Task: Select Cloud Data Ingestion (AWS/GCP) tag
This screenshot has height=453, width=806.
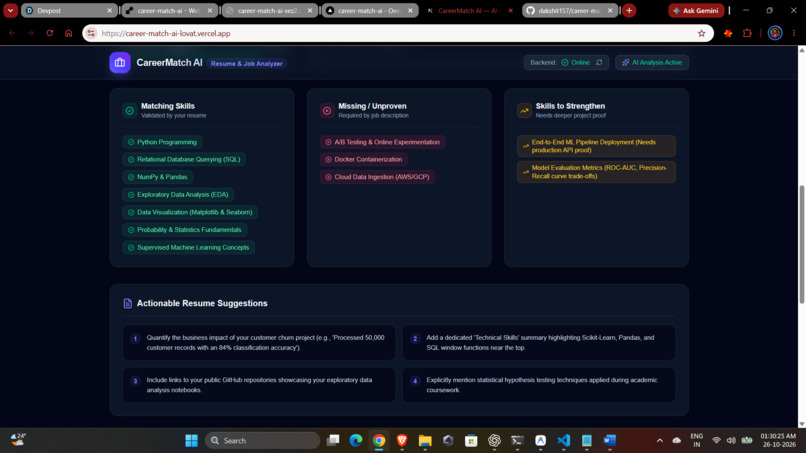Action: [377, 177]
